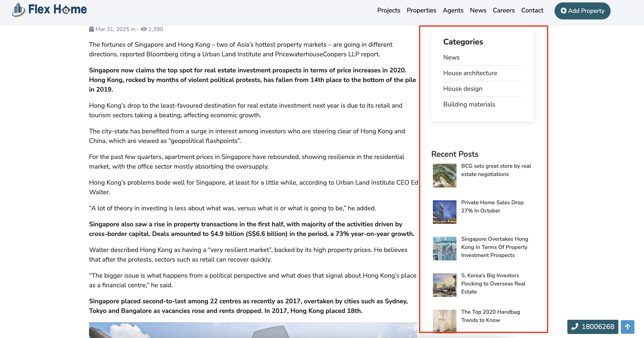Open the Building materials category

pos(469,104)
